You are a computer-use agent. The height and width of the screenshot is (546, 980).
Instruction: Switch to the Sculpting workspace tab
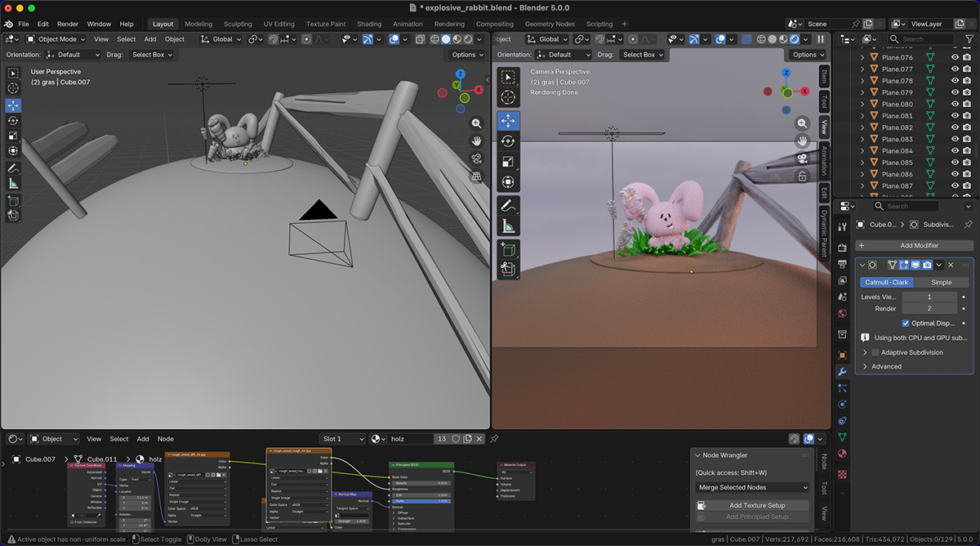pos(238,24)
